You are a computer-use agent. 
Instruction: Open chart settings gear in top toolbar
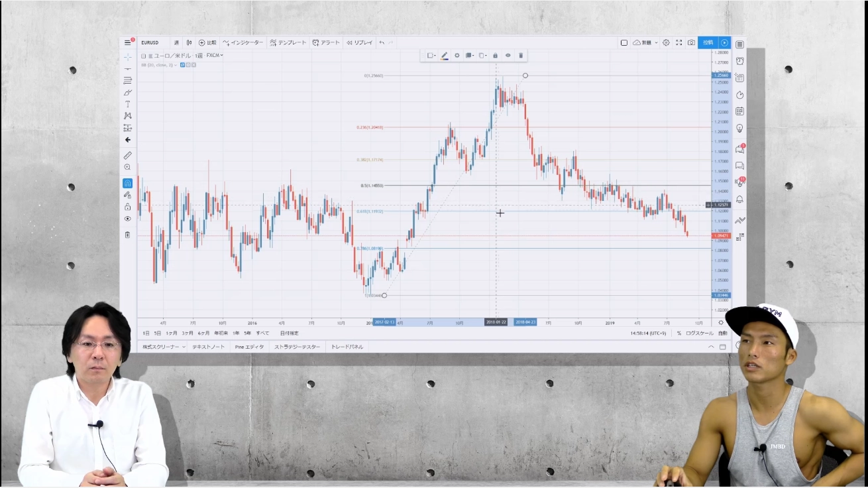pyautogui.click(x=666, y=42)
